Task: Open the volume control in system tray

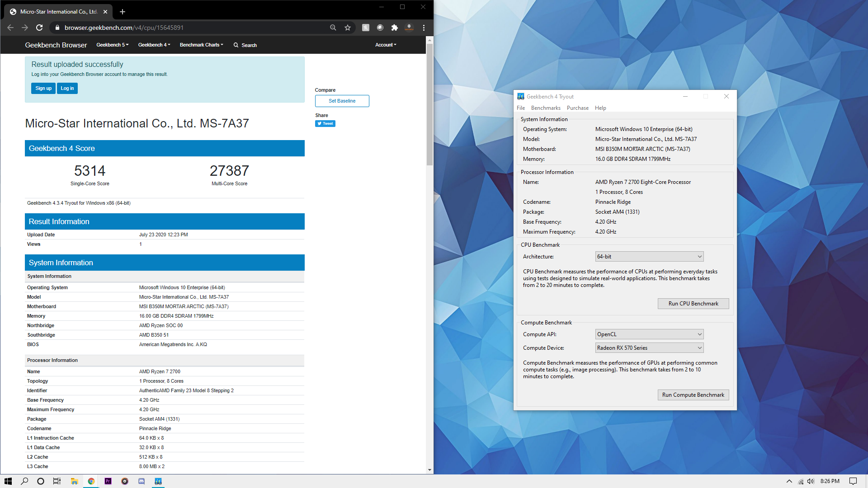Action: 811,481
